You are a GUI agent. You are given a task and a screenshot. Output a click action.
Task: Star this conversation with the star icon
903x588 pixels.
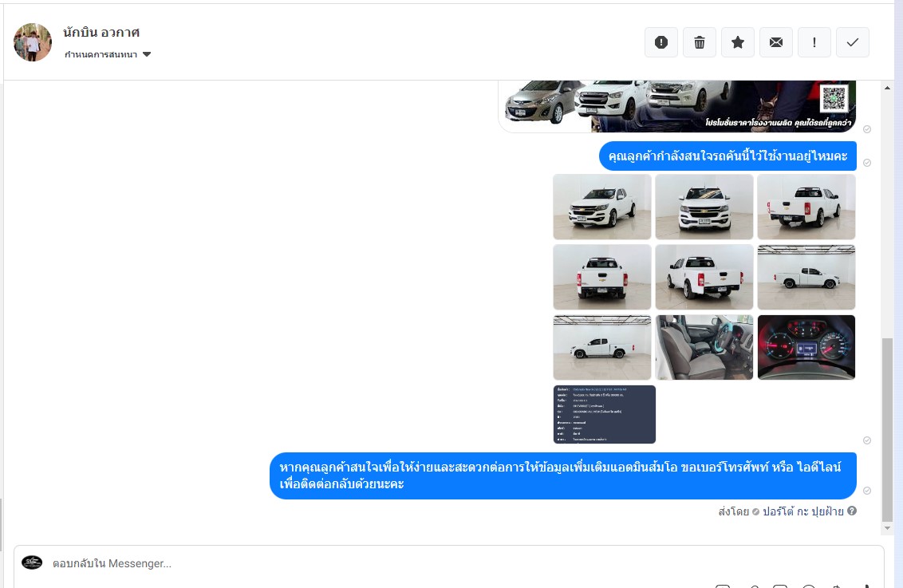tap(738, 42)
